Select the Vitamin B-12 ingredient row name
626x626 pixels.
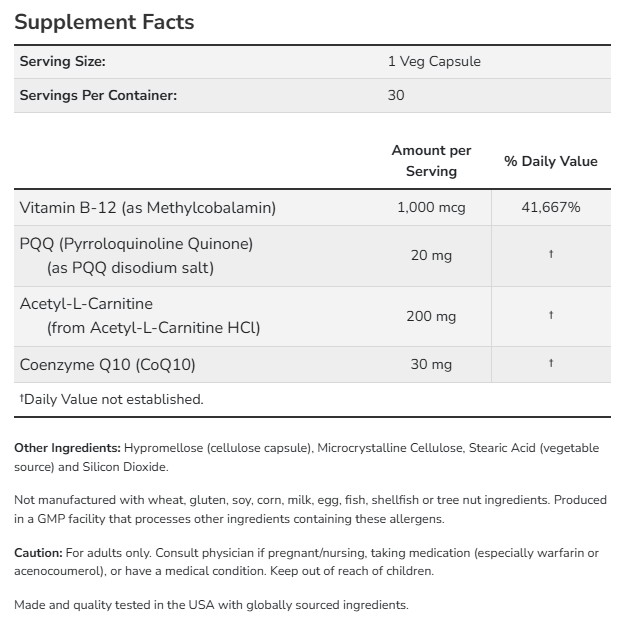148,207
